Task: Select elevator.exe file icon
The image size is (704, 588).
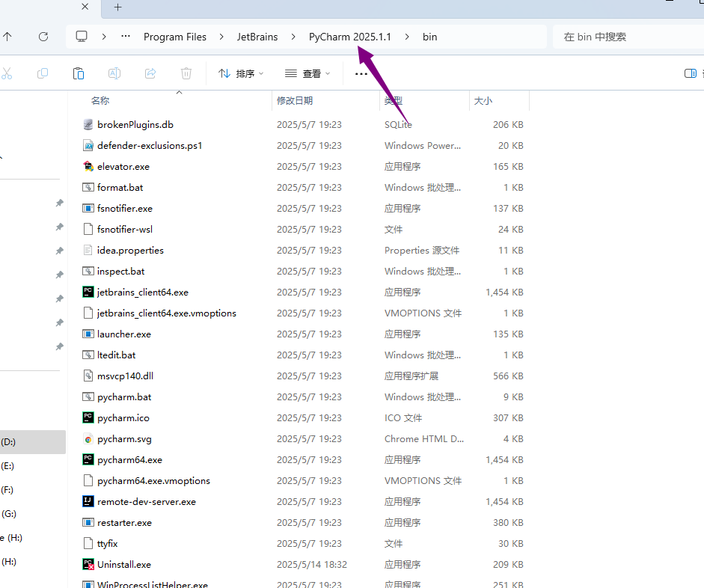Action: point(88,167)
